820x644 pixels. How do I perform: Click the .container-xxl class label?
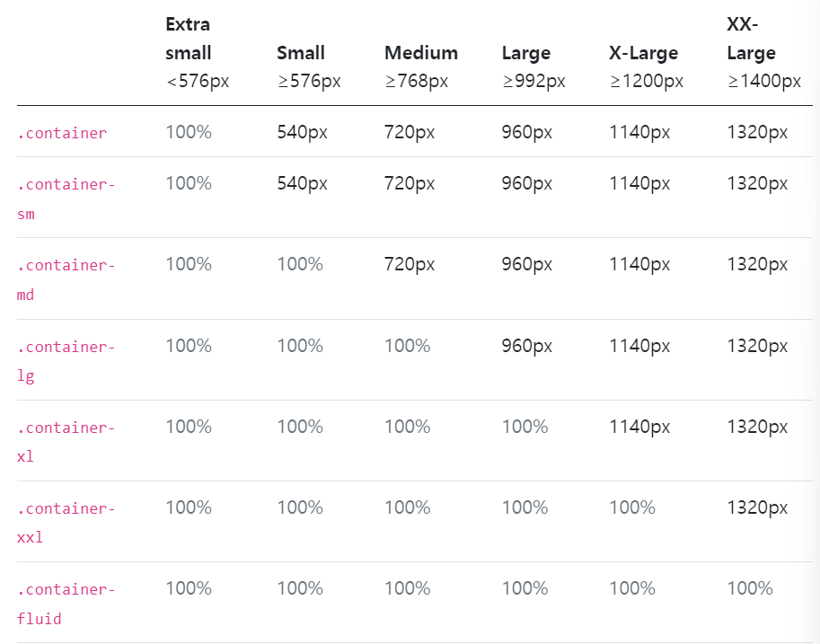[66, 522]
